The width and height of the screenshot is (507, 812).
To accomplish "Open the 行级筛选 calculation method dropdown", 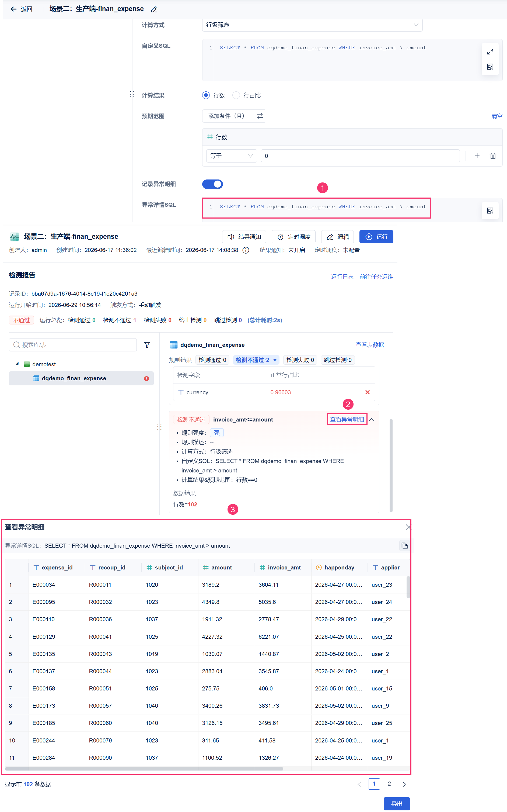I will coord(312,25).
